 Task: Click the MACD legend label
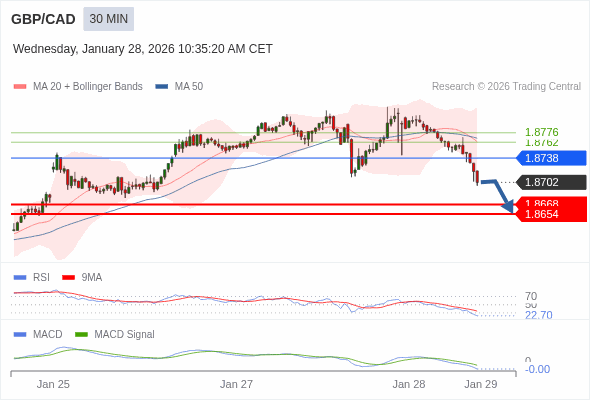[47, 335]
